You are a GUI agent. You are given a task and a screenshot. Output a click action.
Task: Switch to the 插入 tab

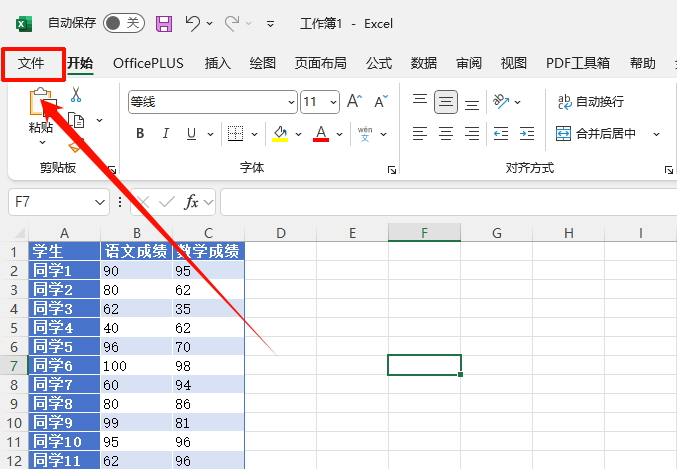click(218, 63)
